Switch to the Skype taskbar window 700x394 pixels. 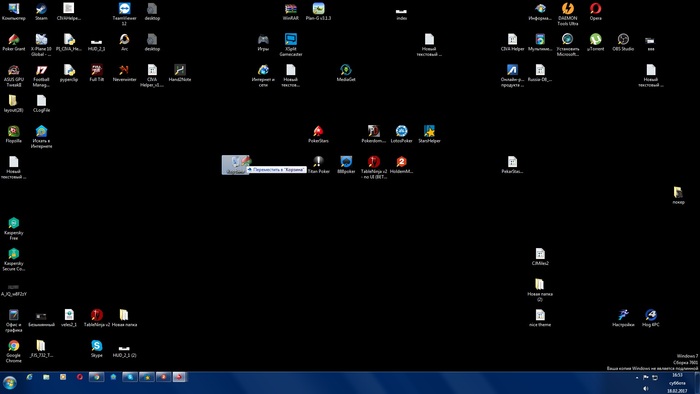pyautogui.click(x=130, y=377)
